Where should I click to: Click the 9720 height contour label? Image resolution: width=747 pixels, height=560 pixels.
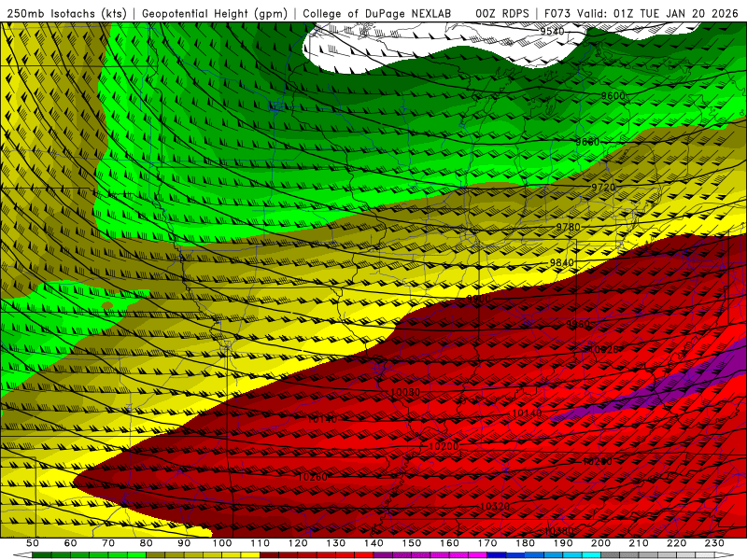tap(603, 188)
